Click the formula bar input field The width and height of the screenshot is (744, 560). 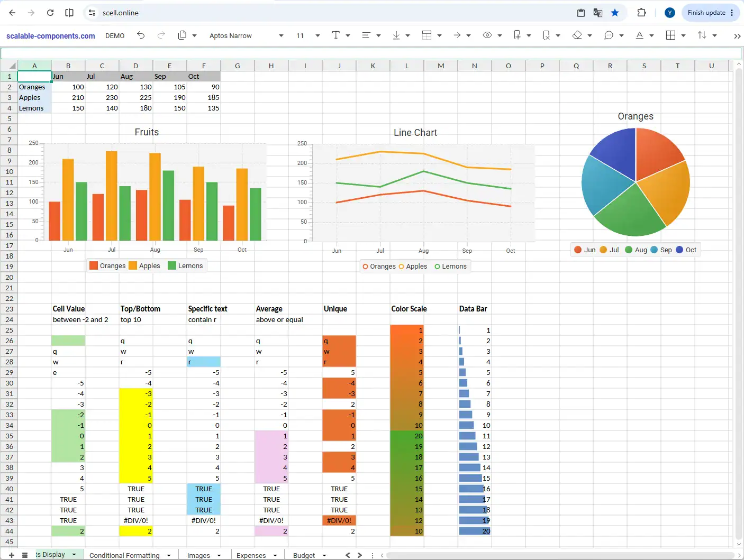point(371,53)
